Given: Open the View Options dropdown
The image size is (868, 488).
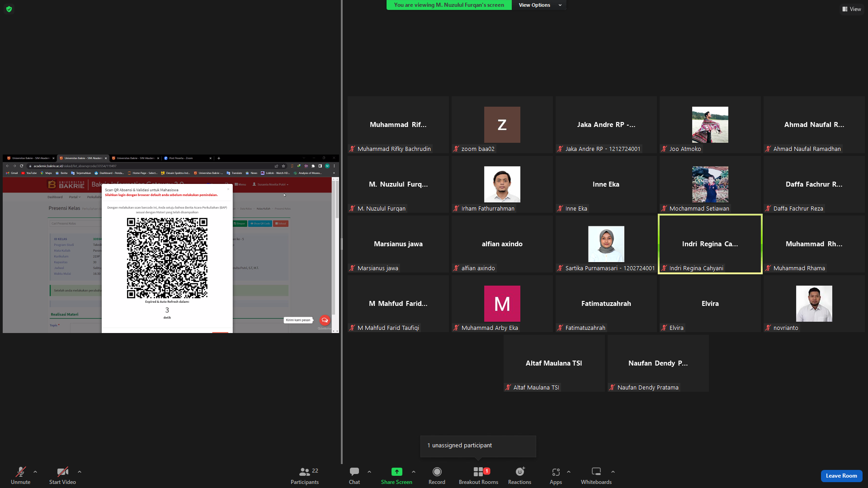Looking at the screenshot, I should pyautogui.click(x=539, y=5).
